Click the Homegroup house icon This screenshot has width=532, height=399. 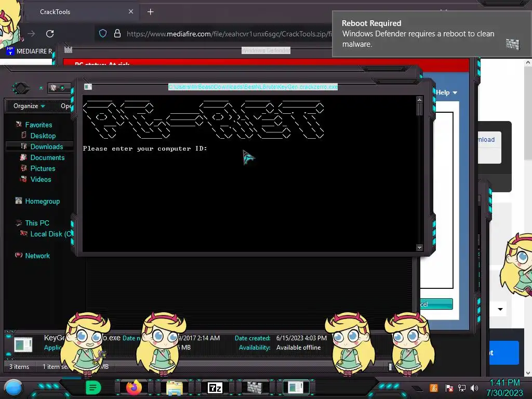click(x=19, y=201)
